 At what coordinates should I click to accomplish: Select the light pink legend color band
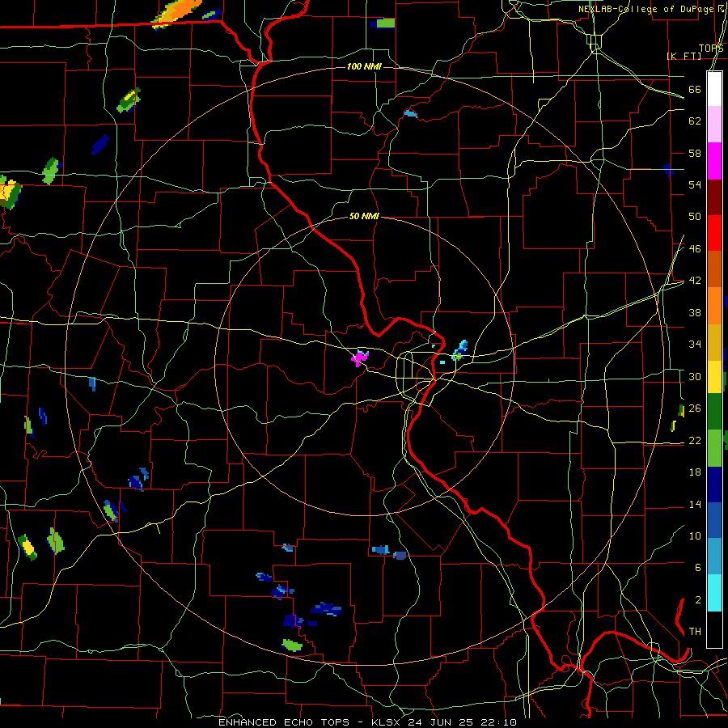click(x=714, y=124)
